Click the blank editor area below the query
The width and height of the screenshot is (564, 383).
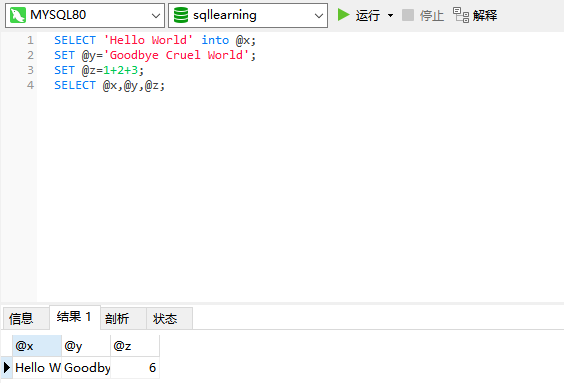tap(299, 198)
